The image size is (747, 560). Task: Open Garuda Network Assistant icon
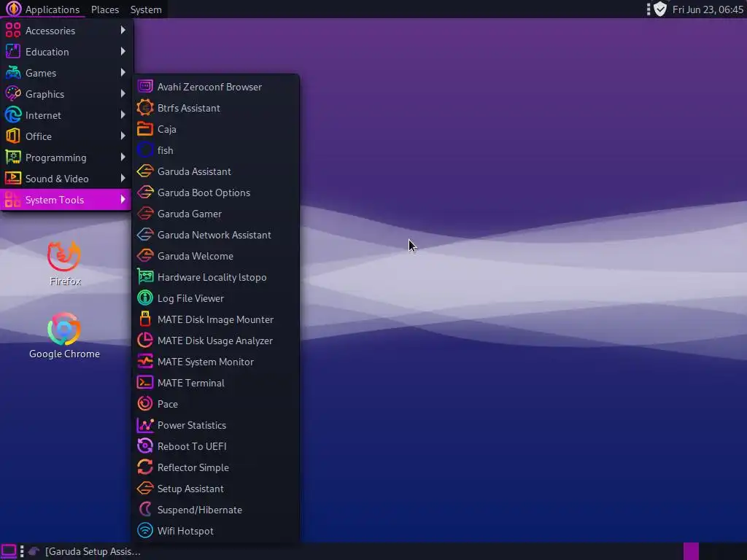click(145, 235)
